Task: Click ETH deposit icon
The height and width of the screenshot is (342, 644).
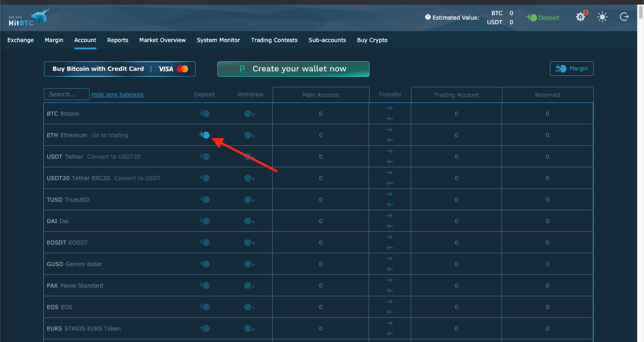Action: click(204, 135)
